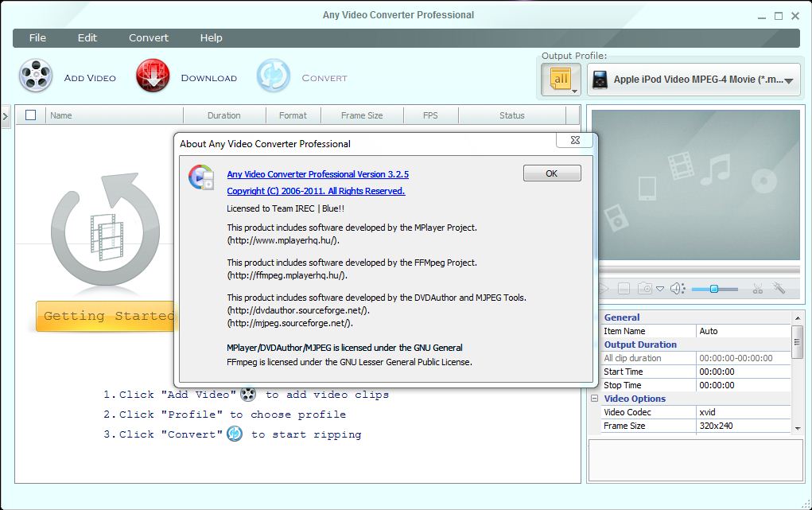Click the film reel icon beside "Add Video" in step 1
This screenshot has width=812, height=510.
click(x=248, y=395)
